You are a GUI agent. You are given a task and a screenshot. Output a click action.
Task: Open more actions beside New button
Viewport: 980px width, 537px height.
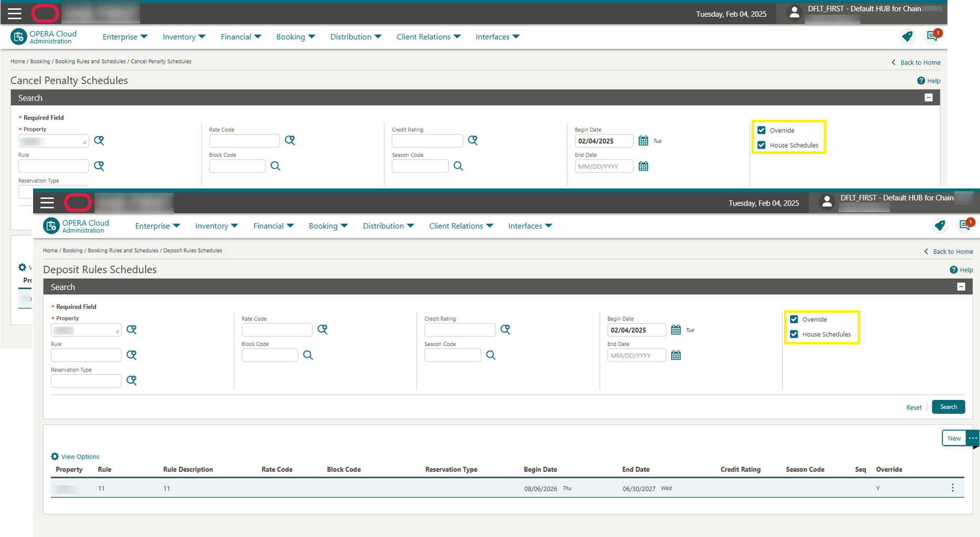973,438
